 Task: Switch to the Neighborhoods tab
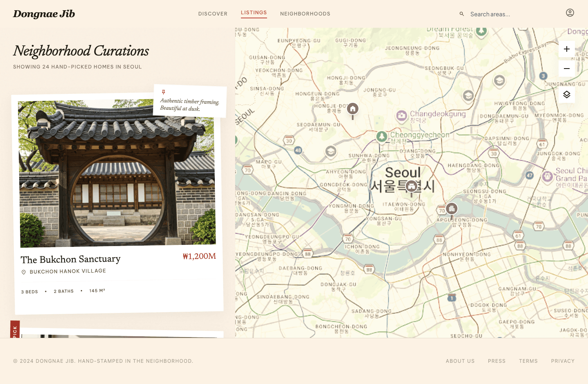click(305, 14)
